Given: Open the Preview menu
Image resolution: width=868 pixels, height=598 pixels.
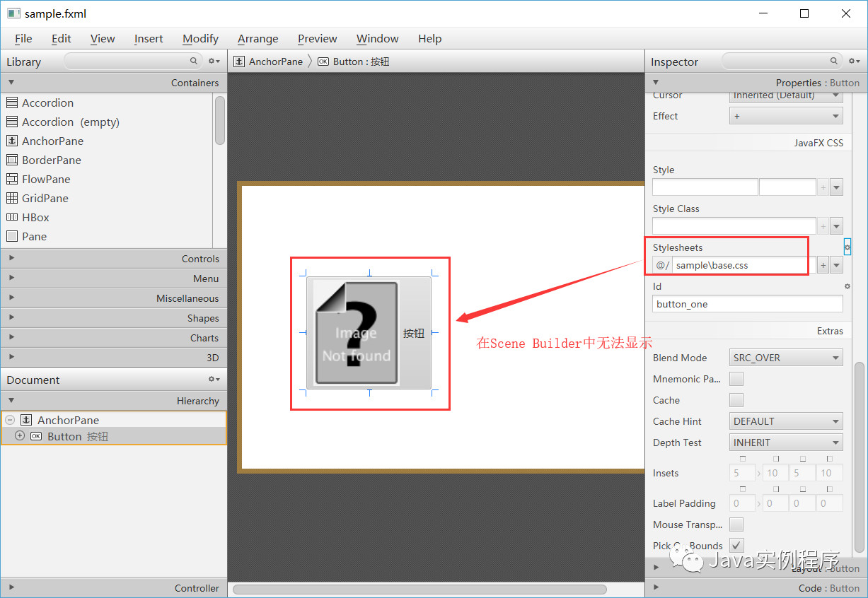Looking at the screenshot, I should [317, 39].
